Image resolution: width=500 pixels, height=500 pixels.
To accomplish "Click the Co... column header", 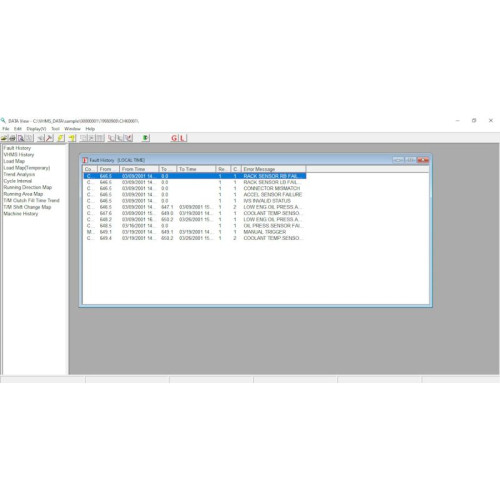I will click(90, 169).
